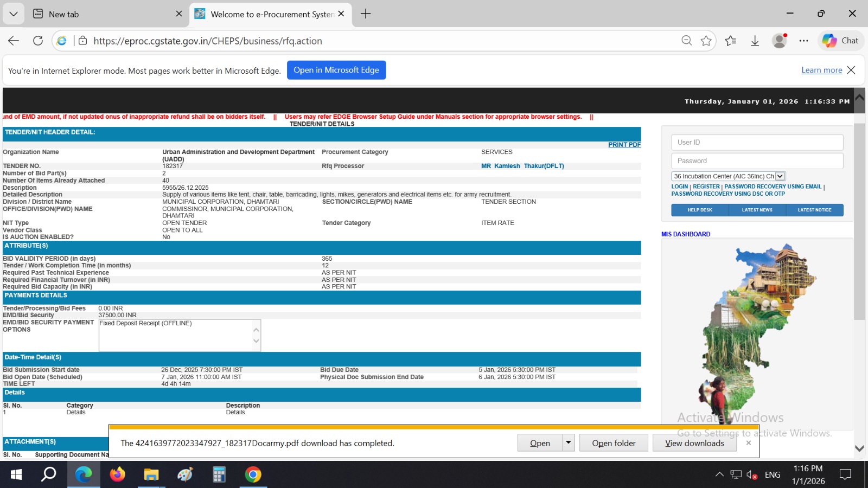Open the favorites list icon

click(x=731, y=41)
